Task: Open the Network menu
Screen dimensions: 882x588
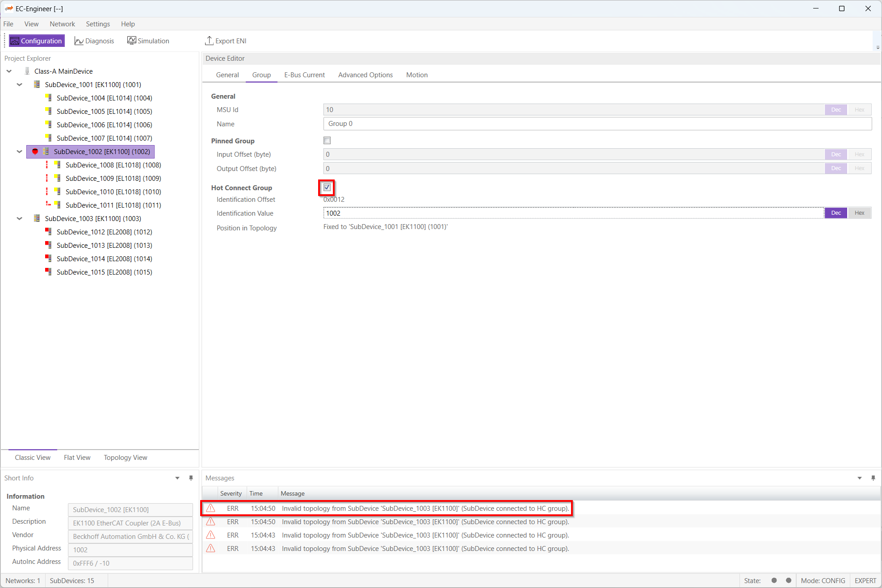Action: click(x=62, y=24)
